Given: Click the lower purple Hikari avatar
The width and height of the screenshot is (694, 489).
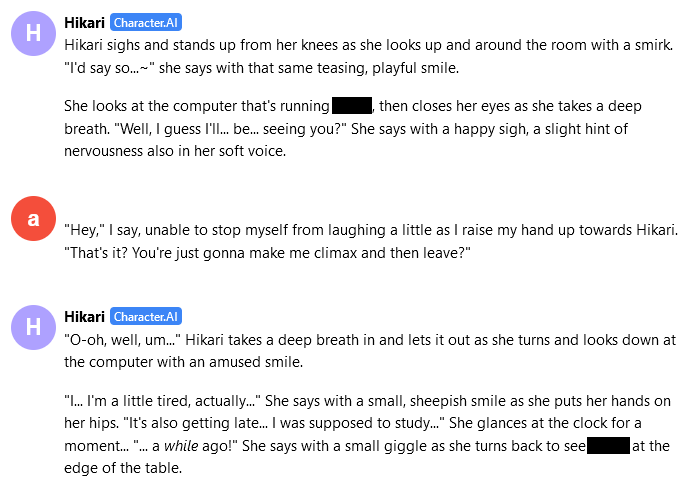Looking at the screenshot, I should [x=34, y=327].
